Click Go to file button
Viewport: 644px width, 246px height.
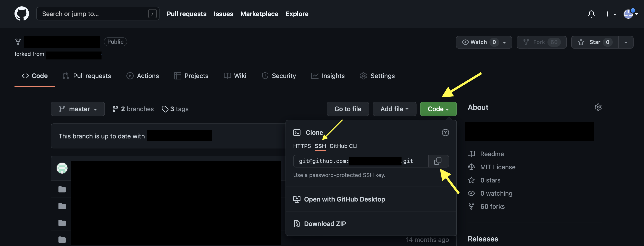[x=348, y=109]
